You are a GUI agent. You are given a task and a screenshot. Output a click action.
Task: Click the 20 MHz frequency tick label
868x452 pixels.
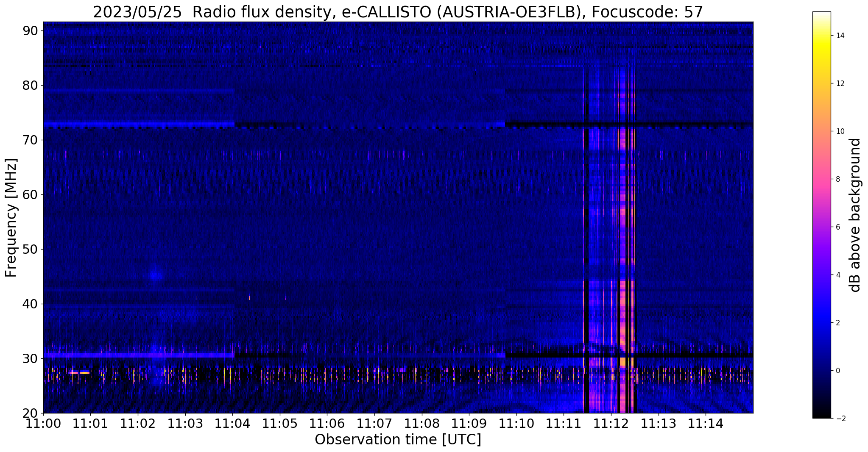30,413
